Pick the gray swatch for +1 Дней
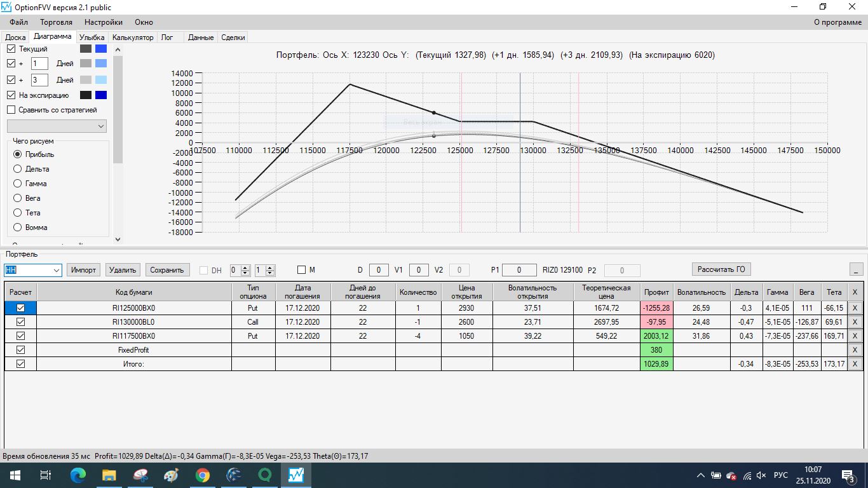This screenshot has width=868, height=488. click(86, 64)
